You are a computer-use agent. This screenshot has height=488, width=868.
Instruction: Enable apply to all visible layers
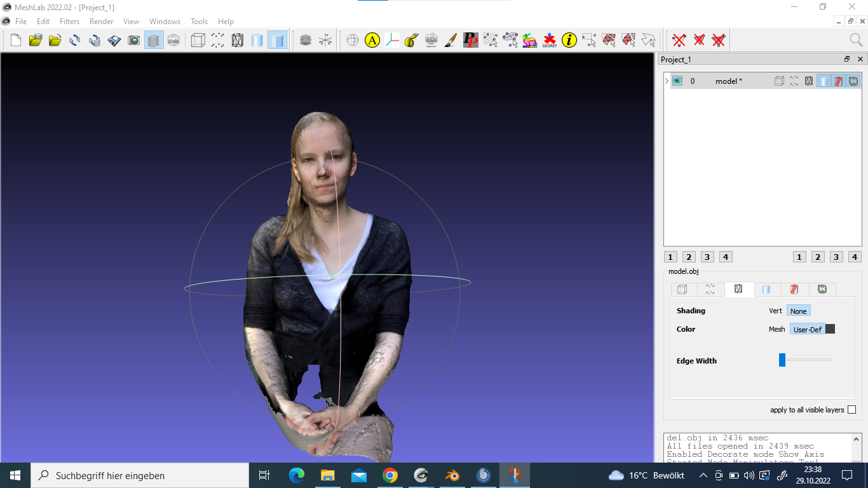coord(852,410)
